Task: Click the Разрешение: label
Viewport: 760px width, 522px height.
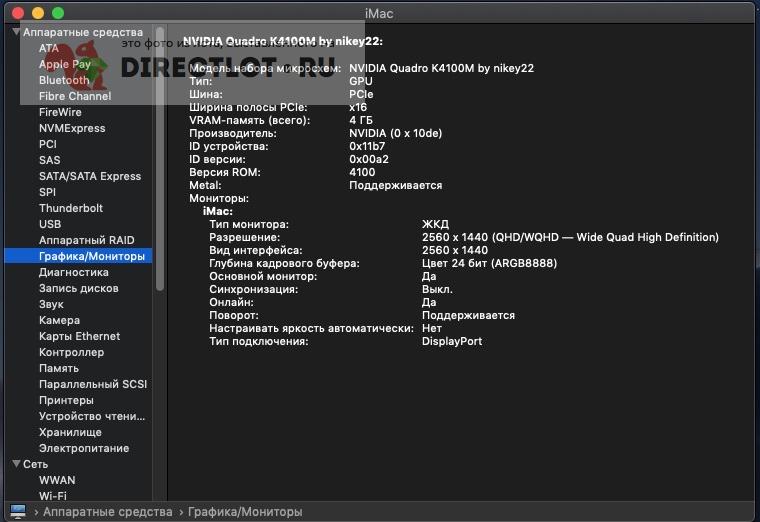Action: (244, 237)
